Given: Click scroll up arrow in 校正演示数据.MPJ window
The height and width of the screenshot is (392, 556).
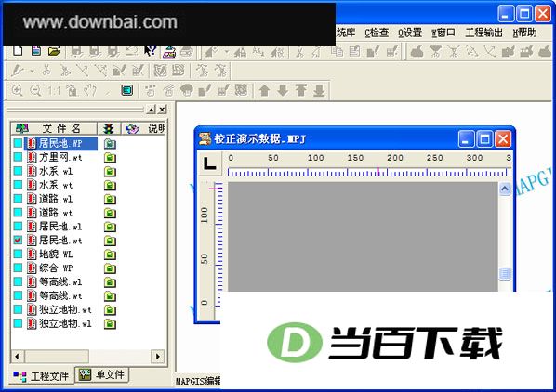Looking at the screenshot, I should 505,189.
